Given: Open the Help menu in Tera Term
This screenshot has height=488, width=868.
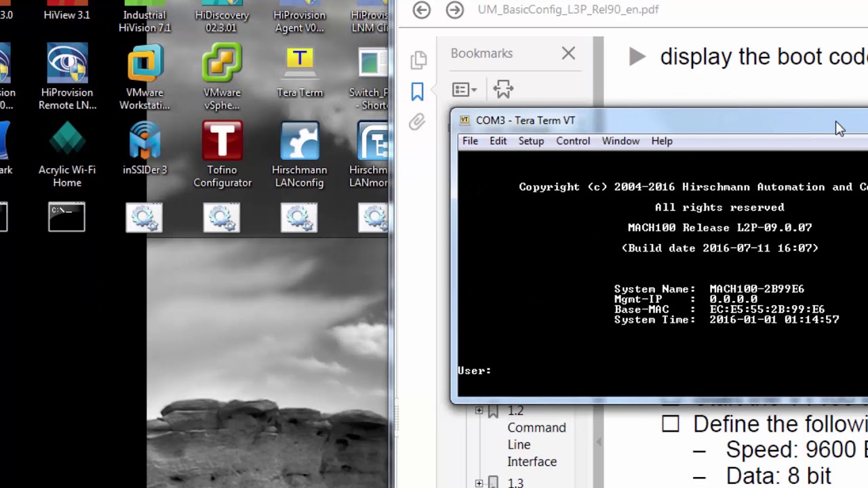Looking at the screenshot, I should [662, 141].
